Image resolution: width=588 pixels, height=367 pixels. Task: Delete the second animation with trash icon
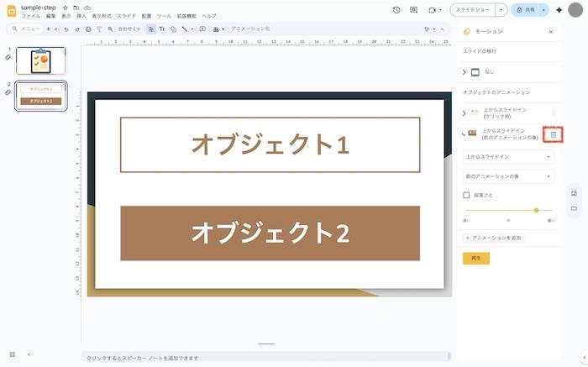point(554,134)
